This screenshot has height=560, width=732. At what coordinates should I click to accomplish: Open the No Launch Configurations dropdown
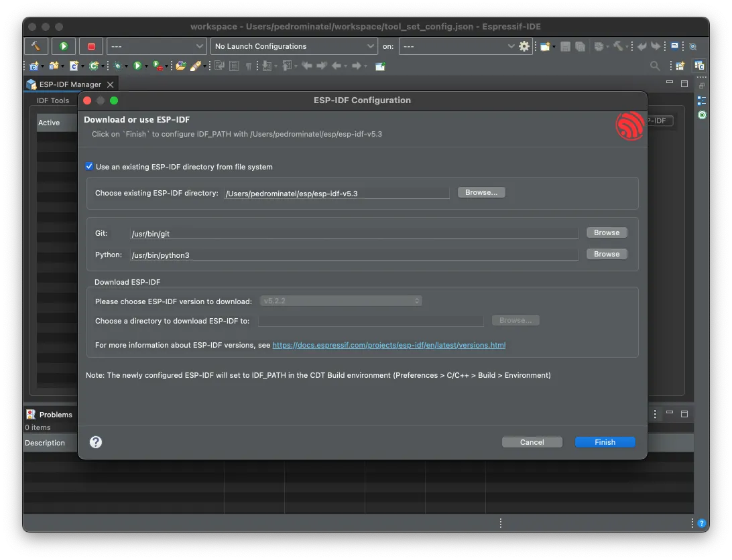pyautogui.click(x=294, y=46)
